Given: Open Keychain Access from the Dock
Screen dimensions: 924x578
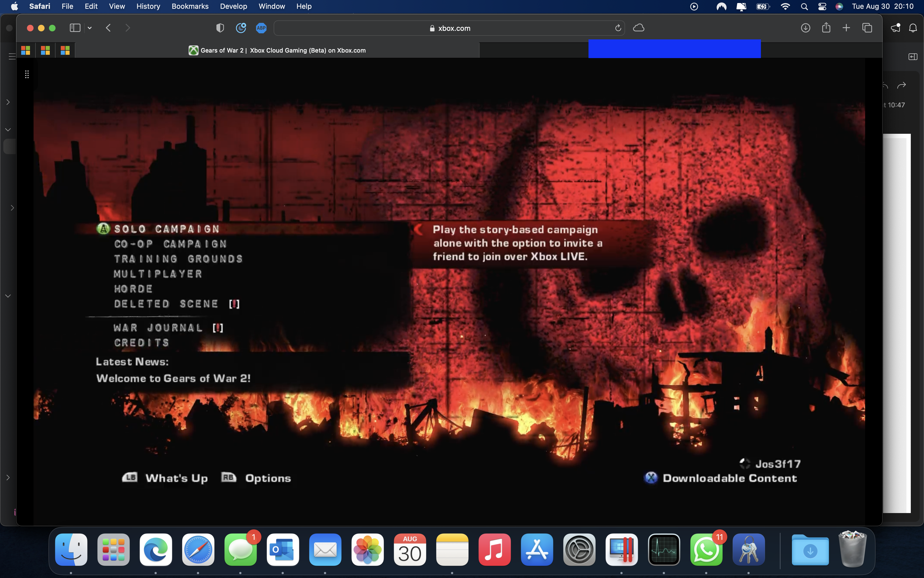Looking at the screenshot, I should click(749, 549).
